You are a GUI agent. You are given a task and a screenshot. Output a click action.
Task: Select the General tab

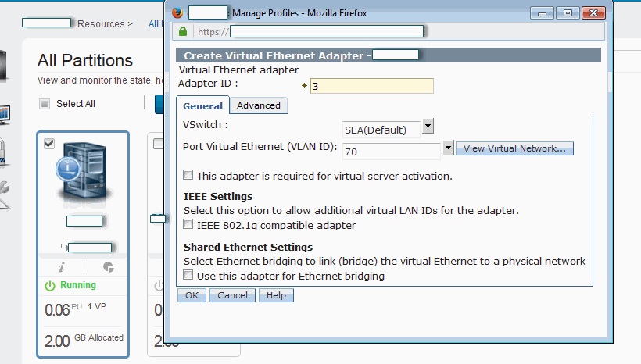click(202, 106)
